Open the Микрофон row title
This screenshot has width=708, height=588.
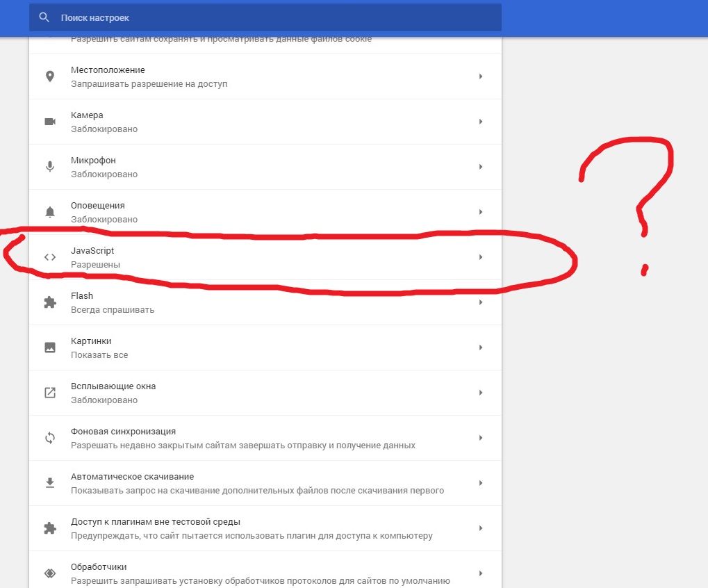tap(93, 161)
